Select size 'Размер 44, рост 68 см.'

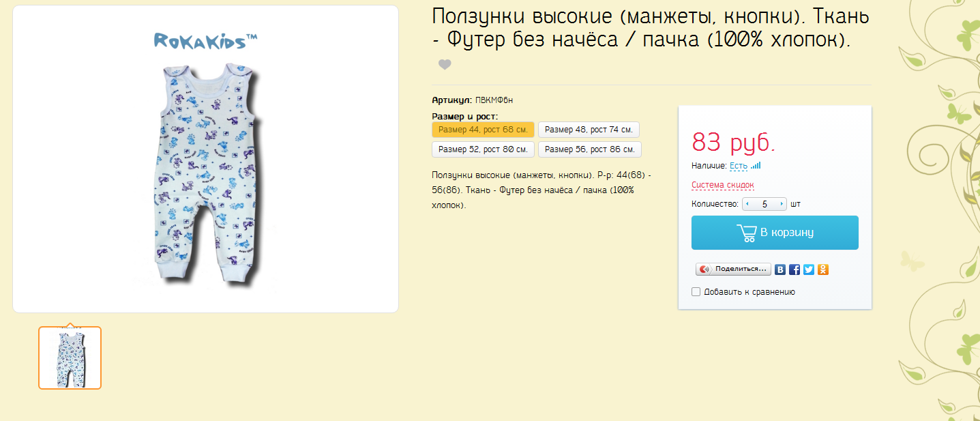pyautogui.click(x=483, y=130)
